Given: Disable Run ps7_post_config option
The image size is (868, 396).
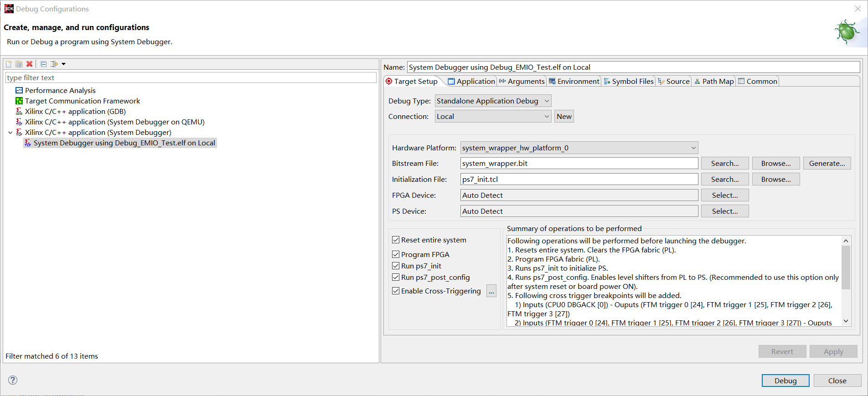Looking at the screenshot, I should click(396, 277).
